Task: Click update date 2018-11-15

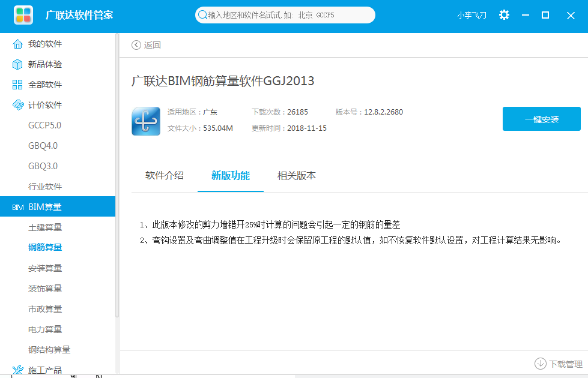Action: [x=307, y=128]
